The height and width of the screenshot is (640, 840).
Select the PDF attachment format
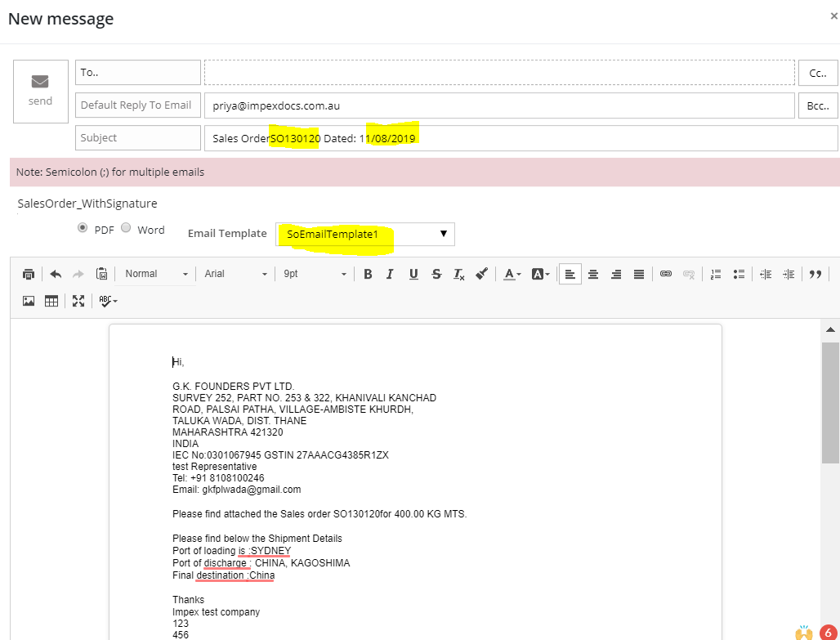83,227
